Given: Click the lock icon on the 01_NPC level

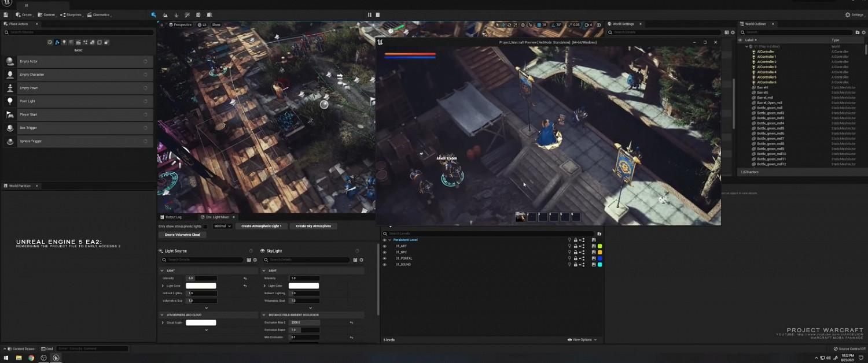Looking at the screenshot, I should [x=575, y=252].
